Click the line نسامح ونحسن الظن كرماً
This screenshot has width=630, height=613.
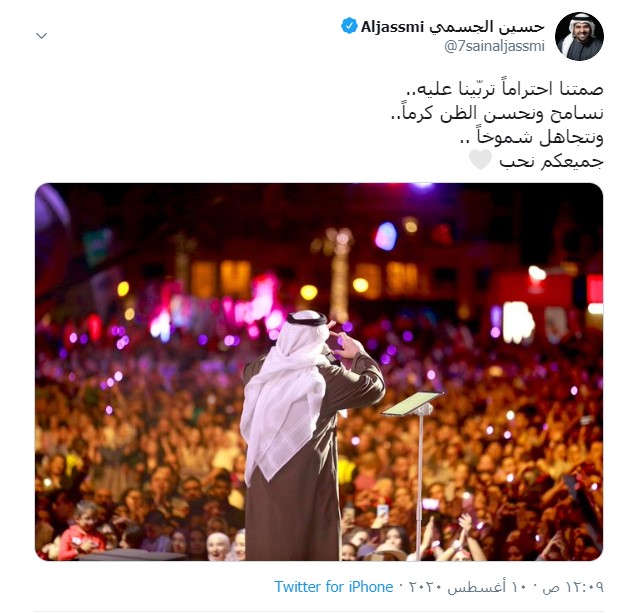[497, 113]
